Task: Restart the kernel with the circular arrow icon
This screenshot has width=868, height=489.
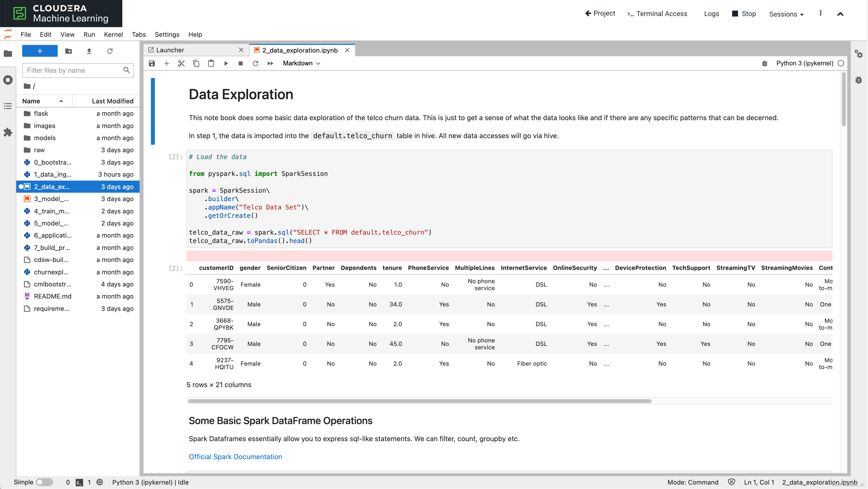Action: pos(255,63)
